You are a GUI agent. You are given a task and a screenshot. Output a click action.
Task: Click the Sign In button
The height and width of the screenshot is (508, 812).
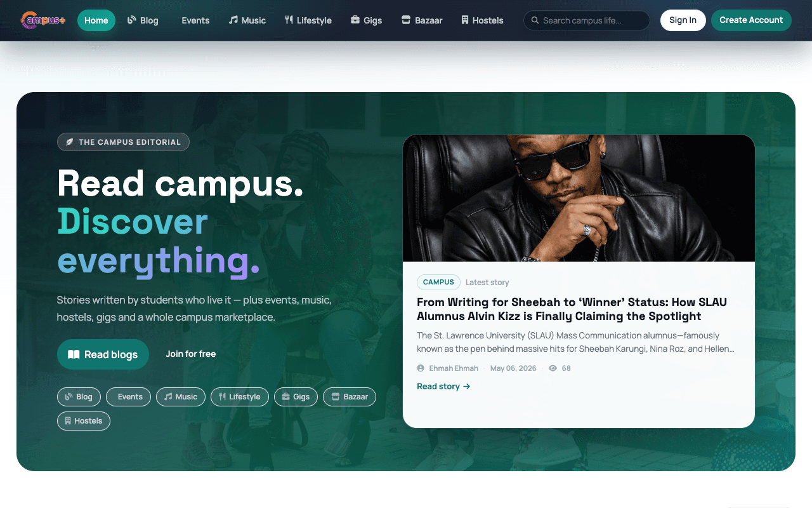pyautogui.click(x=683, y=20)
